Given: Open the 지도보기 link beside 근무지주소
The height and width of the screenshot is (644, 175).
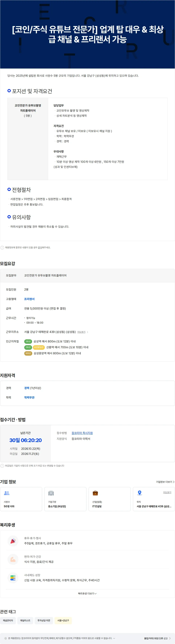Looking at the screenshot, I should (81, 332).
